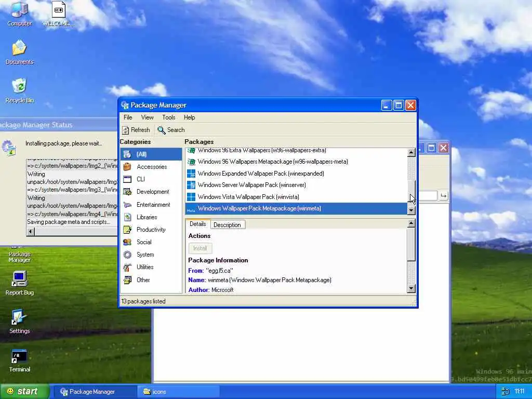Switch to Package Manager taskbar button

(95, 392)
